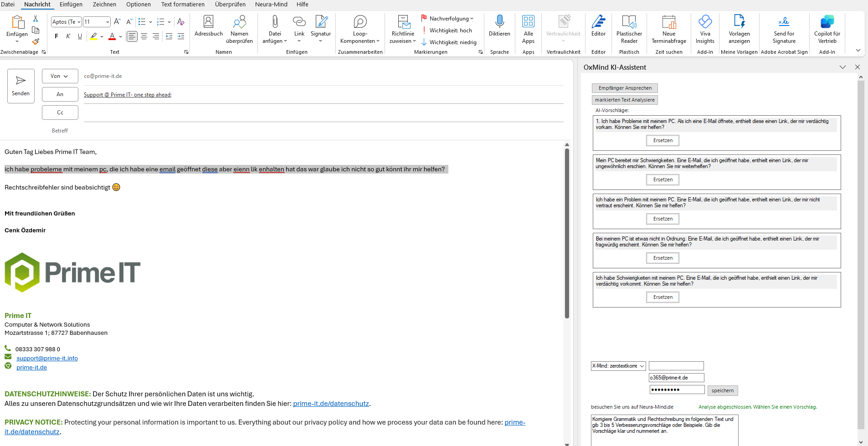868x446 pixels.
Task: Open prime-it.de/datenschutz link in German notice
Action: tap(331, 404)
